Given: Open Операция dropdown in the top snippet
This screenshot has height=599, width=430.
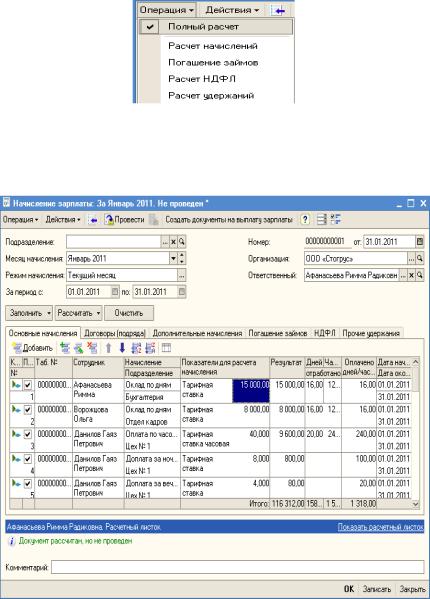Looking at the screenshot, I should coord(167,10).
